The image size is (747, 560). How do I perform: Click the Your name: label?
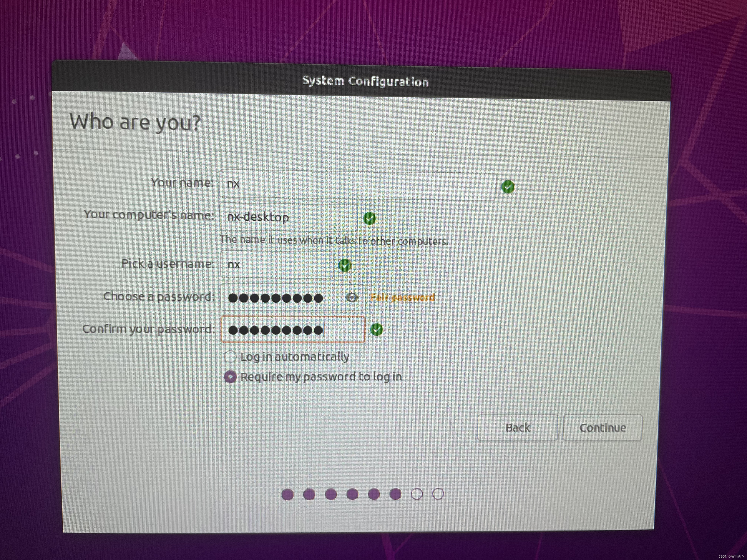182,183
